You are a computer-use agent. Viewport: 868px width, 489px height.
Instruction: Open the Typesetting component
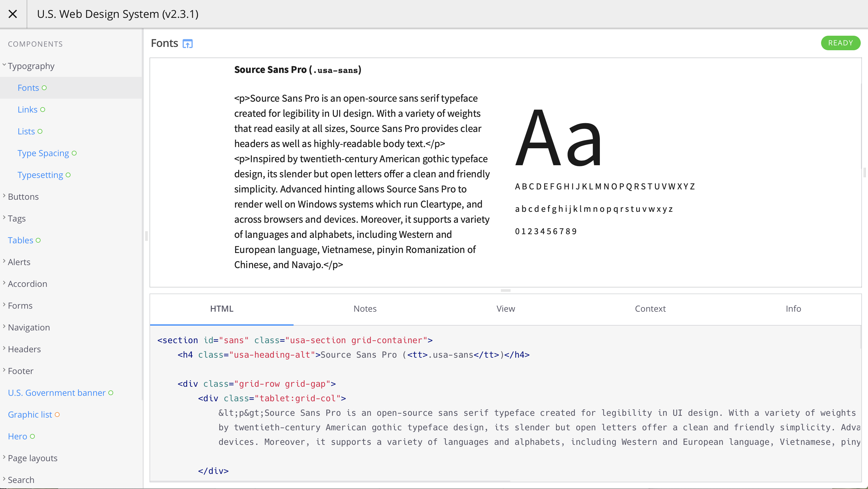(40, 175)
